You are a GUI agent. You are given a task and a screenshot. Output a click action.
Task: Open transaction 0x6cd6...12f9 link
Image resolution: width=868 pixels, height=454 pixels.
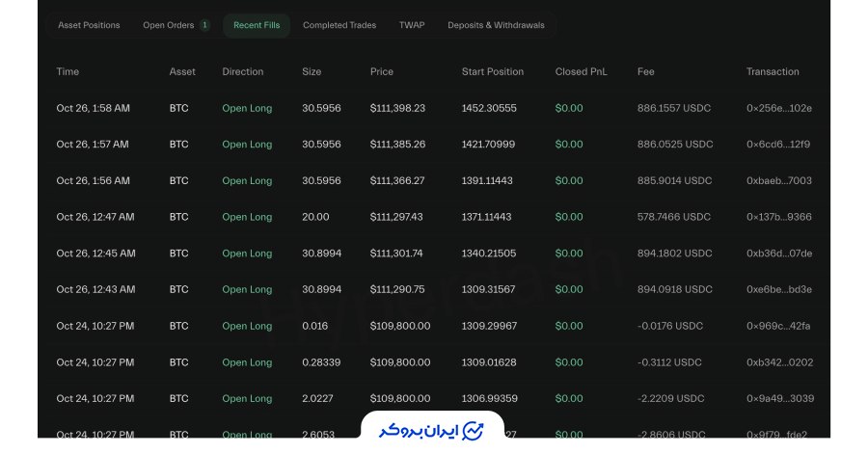(x=777, y=145)
